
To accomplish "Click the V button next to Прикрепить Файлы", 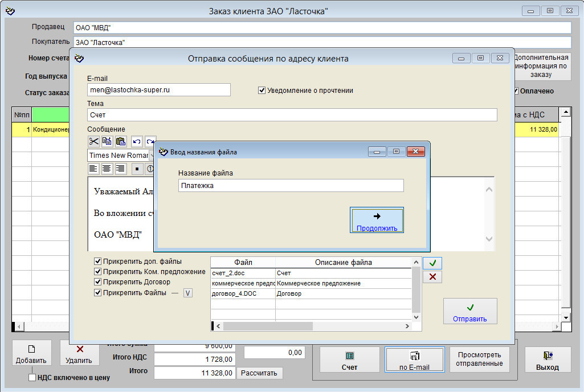I will (x=187, y=293).
